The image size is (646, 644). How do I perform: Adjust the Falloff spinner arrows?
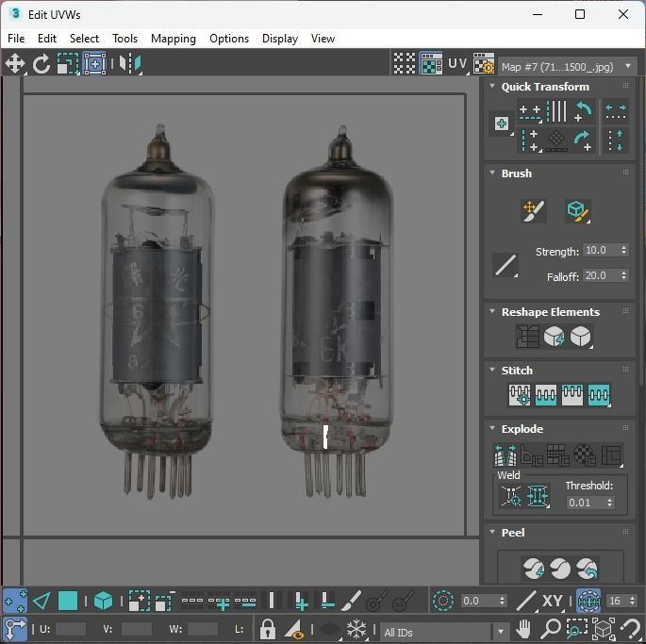(x=623, y=275)
